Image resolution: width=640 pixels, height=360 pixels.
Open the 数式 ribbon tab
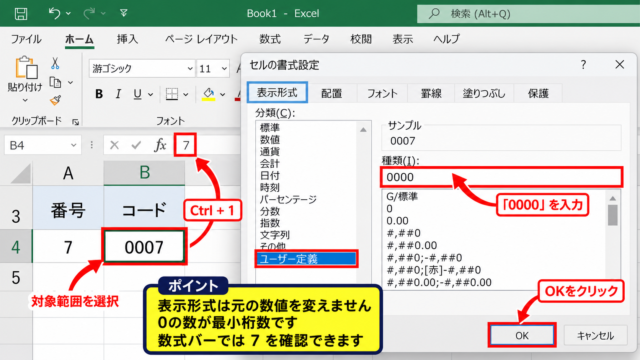[x=270, y=39]
